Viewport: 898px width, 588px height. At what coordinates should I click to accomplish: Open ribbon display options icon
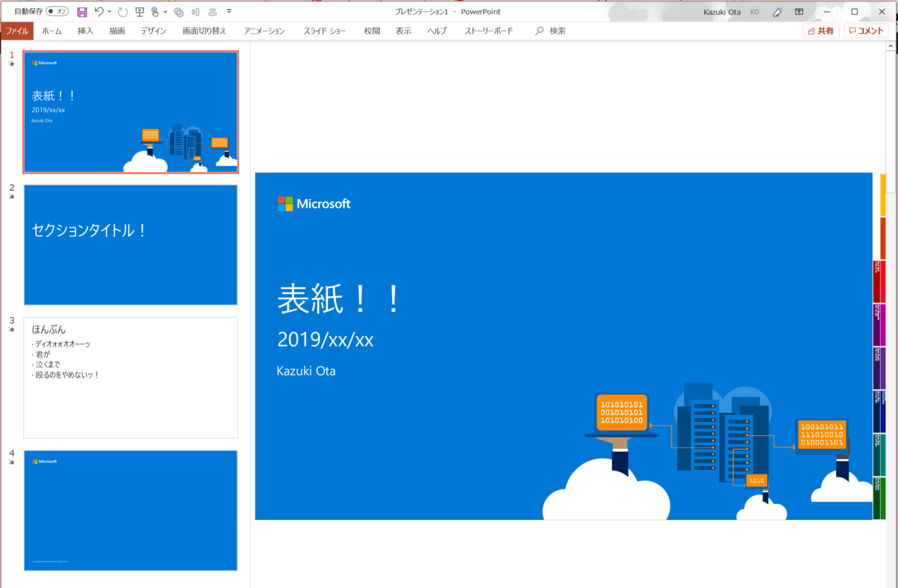click(x=798, y=11)
